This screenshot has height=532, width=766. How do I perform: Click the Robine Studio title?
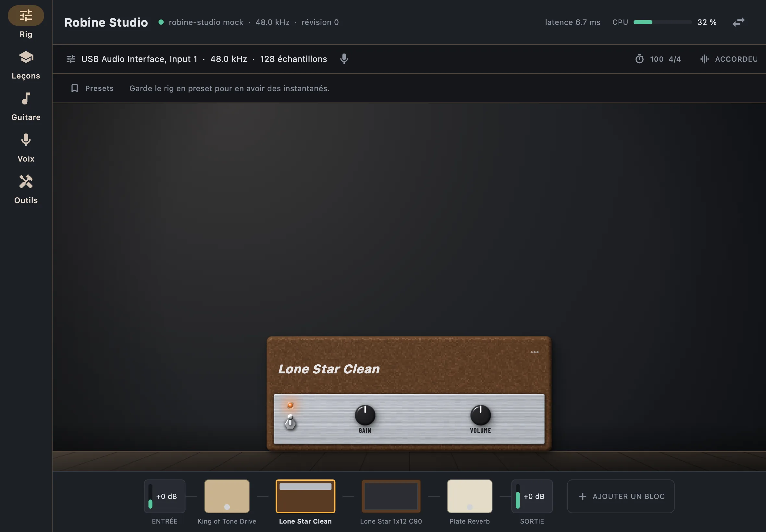106,22
